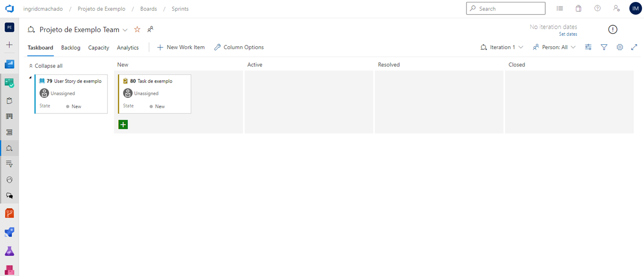Open the Iteration 1 dropdown
Viewport: 644px width, 276px height.
click(502, 47)
